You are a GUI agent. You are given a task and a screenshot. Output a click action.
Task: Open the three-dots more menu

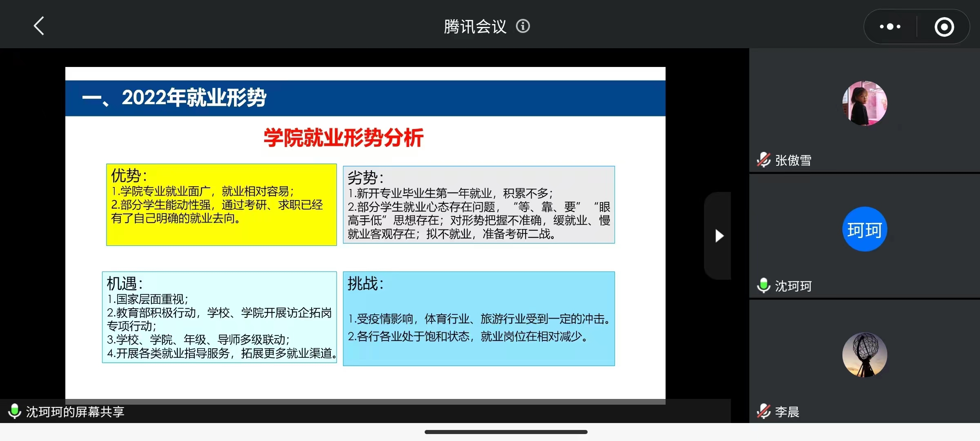click(890, 27)
